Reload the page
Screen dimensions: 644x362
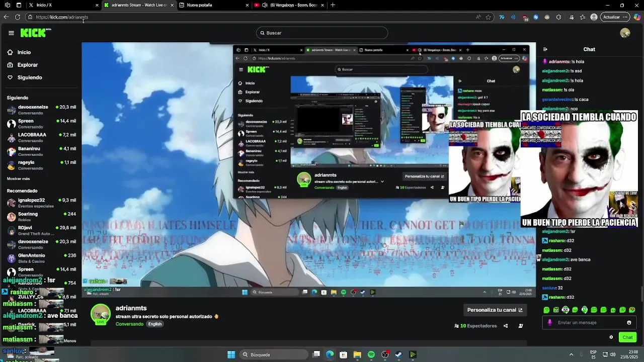click(x=18, y=17)
